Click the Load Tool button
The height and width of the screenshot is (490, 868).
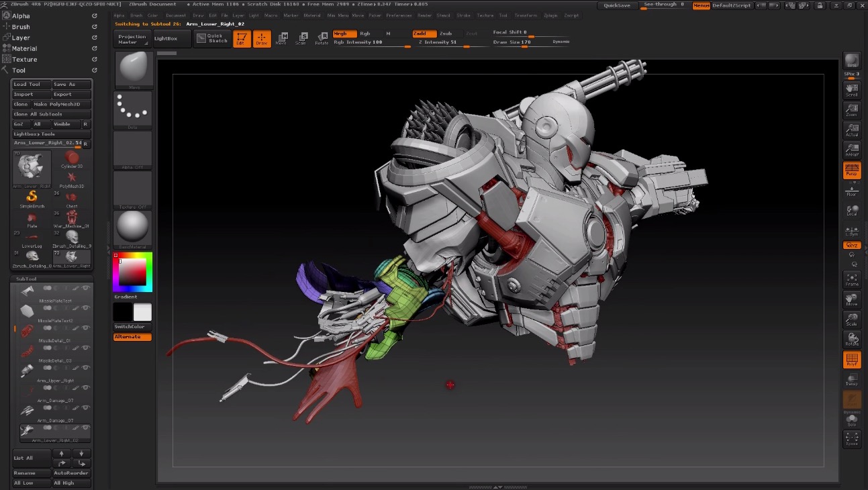point(31,85)
